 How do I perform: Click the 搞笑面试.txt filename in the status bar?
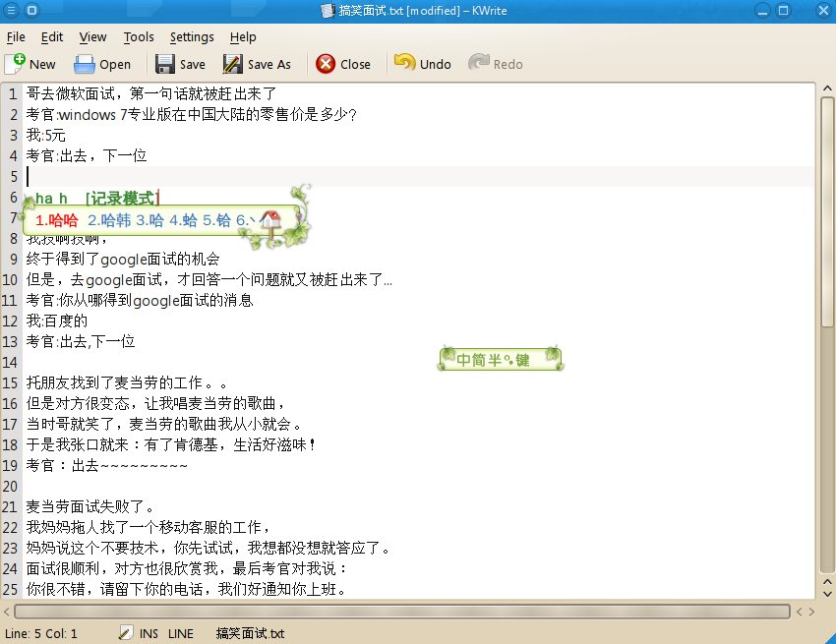pos(250,633)
